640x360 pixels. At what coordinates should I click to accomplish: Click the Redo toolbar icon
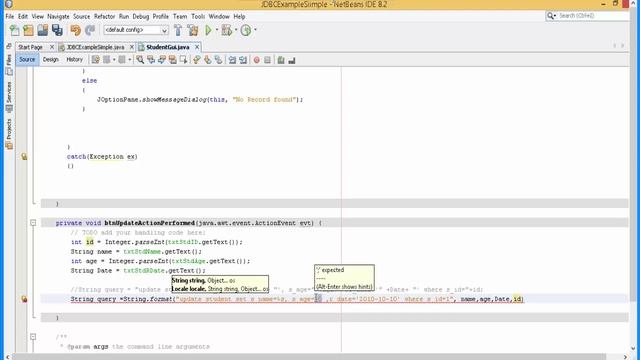click(x=90, y=30)
